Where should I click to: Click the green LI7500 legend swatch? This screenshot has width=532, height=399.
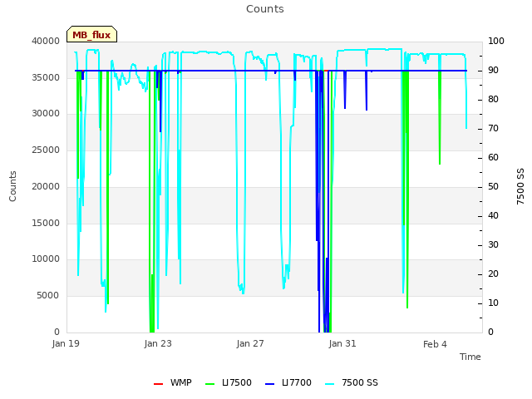tap(210, 384)
